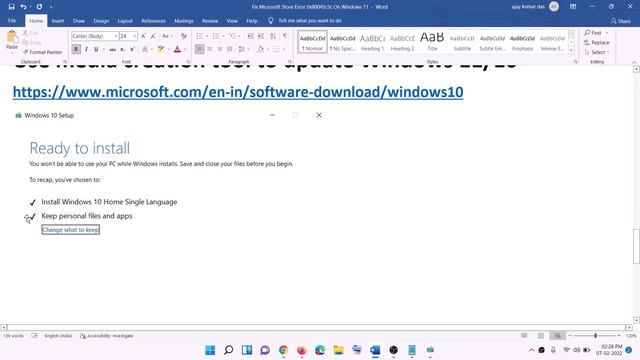Click the Paste clipboard icon

[12, 38]
